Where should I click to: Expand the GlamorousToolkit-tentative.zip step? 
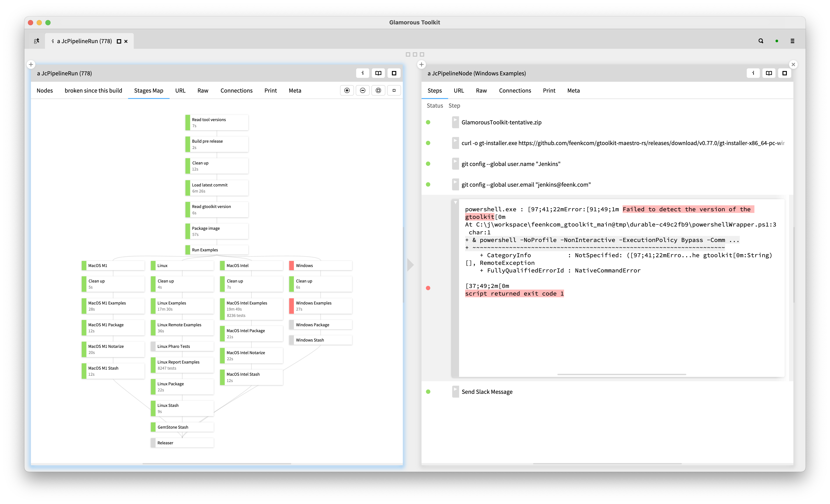(x=455, y=122)
